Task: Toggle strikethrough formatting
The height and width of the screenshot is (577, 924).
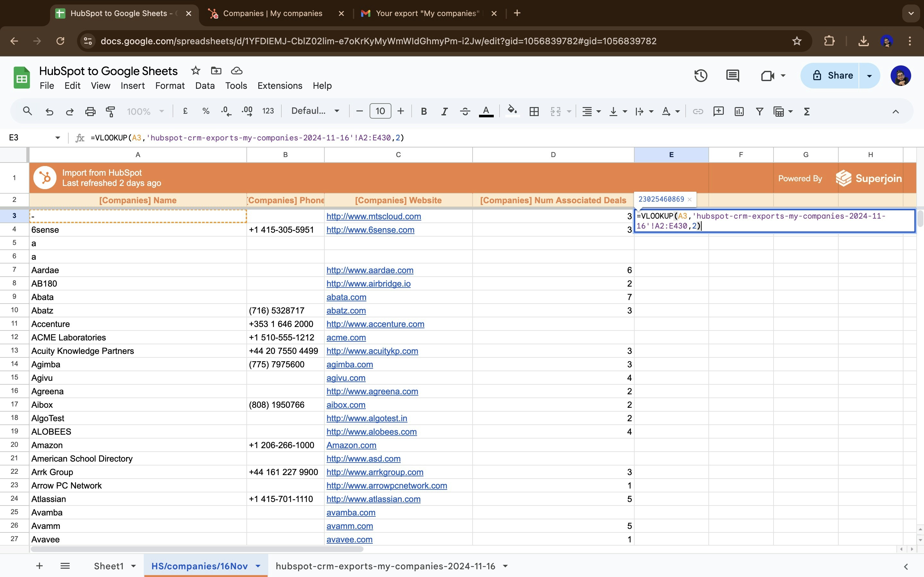Action: 465,112
